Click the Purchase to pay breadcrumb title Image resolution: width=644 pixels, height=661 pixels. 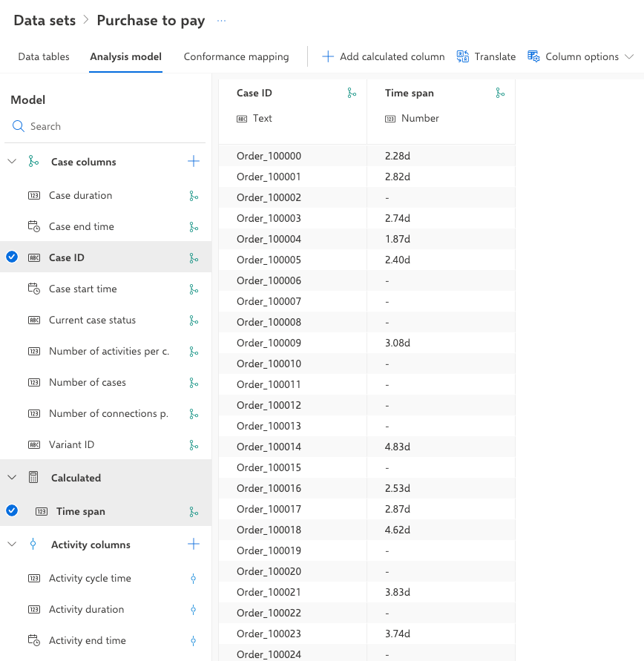click(x=151, y=21)
